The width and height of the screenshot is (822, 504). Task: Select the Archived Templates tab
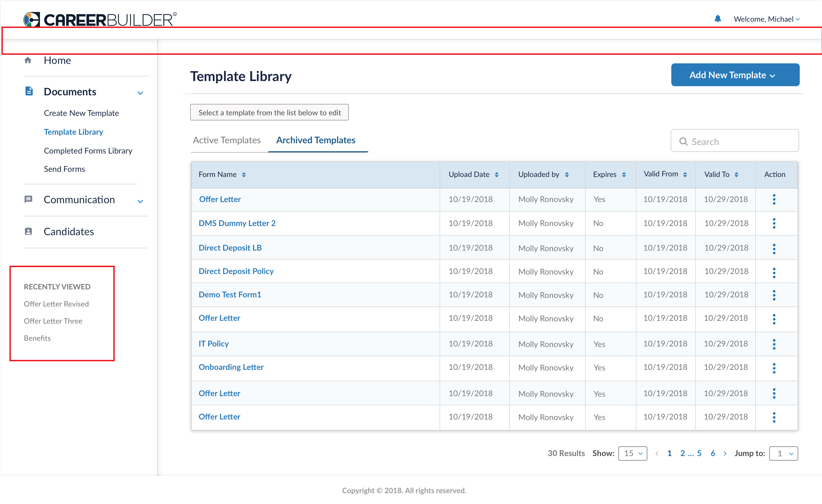click(316, 140)
